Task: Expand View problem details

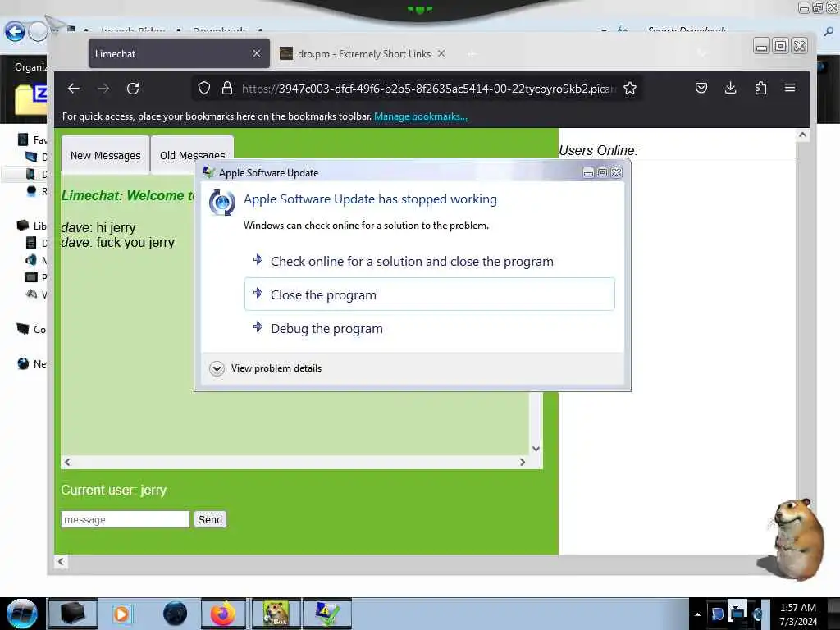Action: [266, 368]
